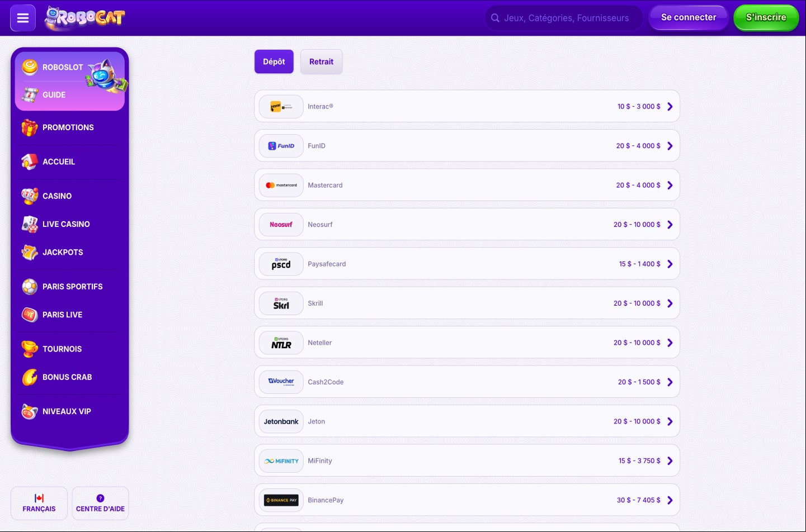Expand the Skrill row chevron
Screen dimensions: 806x532
pos(670,303)
